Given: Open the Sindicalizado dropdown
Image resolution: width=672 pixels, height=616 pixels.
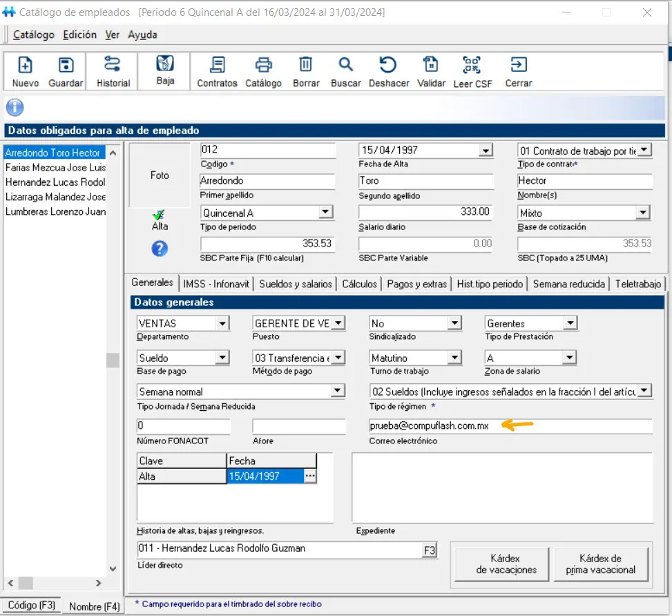Looking at the screenshot, I should pyautogui.click(x=454, y=323).
